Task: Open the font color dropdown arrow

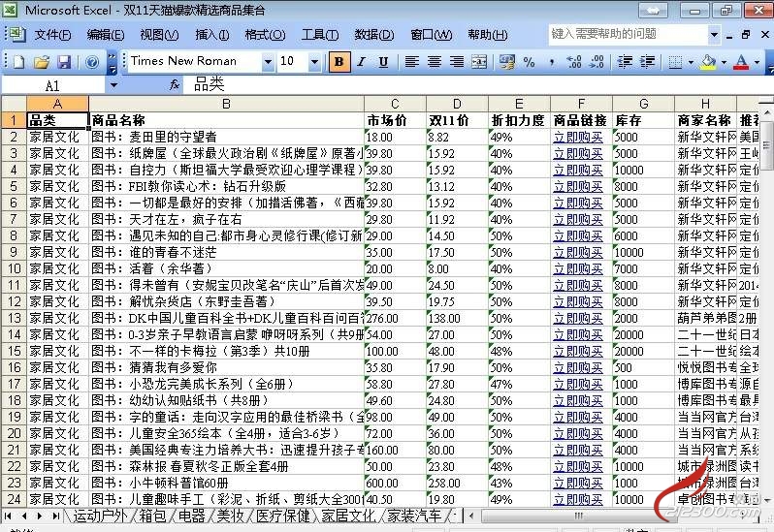Action: [757, 62]
